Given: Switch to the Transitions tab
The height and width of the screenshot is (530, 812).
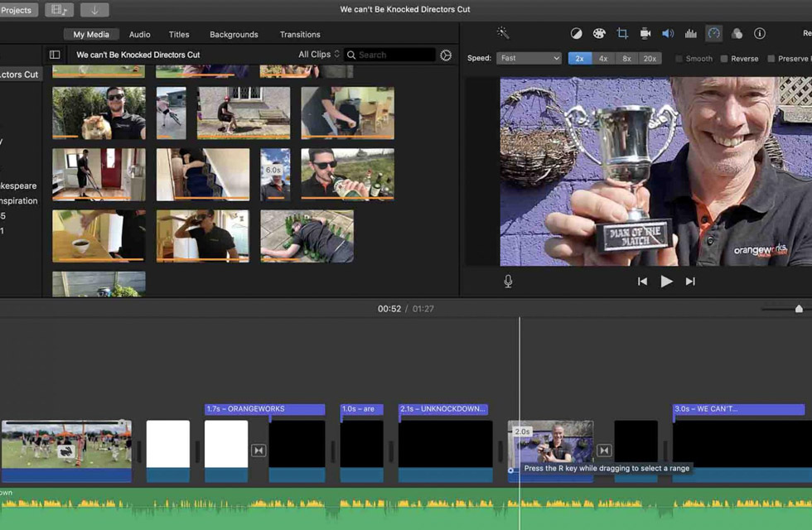Looking at the screenshot, I should point(300,35).
